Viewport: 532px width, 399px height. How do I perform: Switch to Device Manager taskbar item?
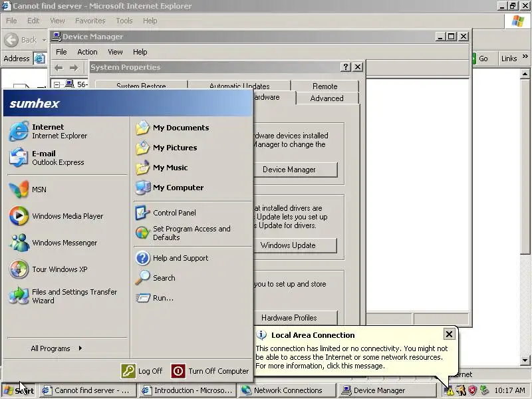click(x=388, y=390)
